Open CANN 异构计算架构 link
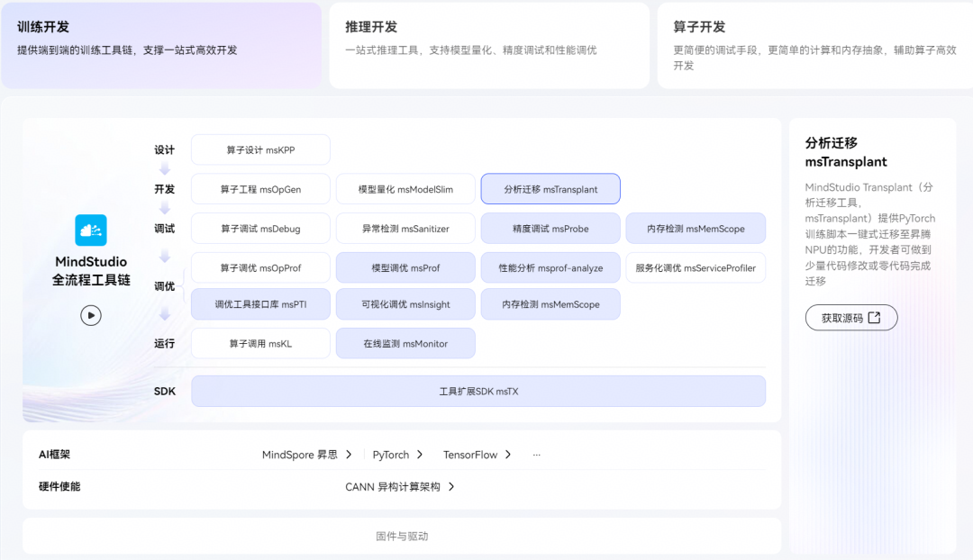This screenshot has width=973, height=560. coord(393,487)
